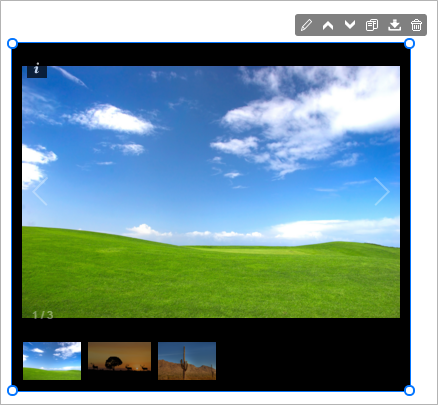Viewport: 438px width, 405px height.
Task: Click the '1 / 3' slide counter
Action: click(x=43, y=315)
